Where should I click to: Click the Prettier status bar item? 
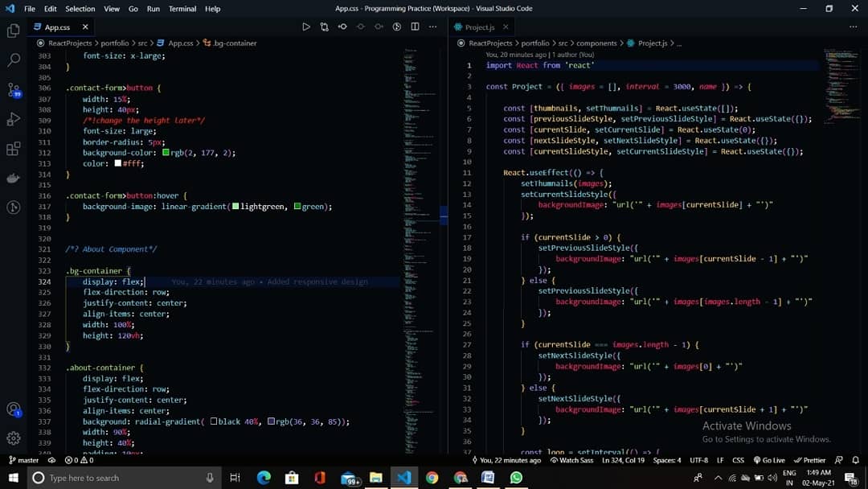point(809,460)
